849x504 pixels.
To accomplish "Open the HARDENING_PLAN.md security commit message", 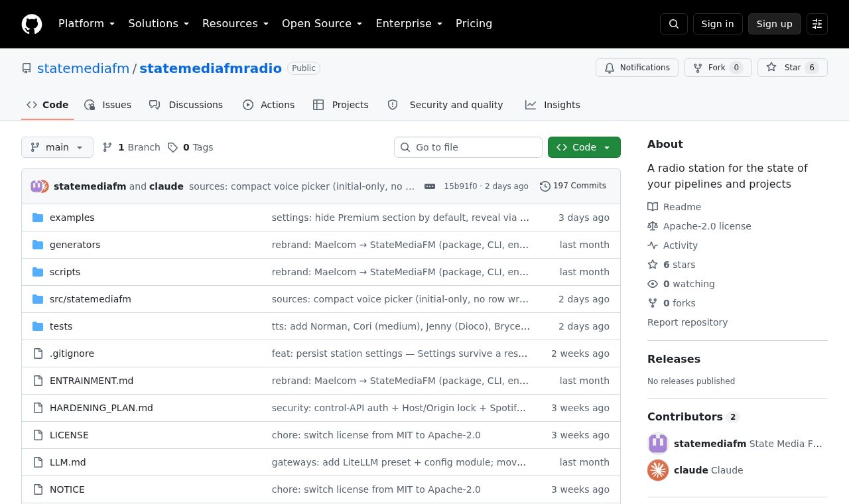I will pyautogui.click(x=399, y=408).
